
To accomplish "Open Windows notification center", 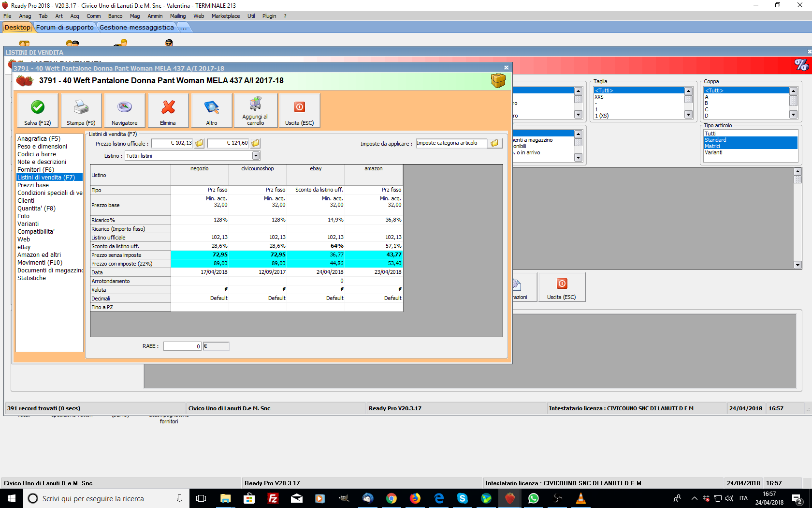I will (797, 498).
